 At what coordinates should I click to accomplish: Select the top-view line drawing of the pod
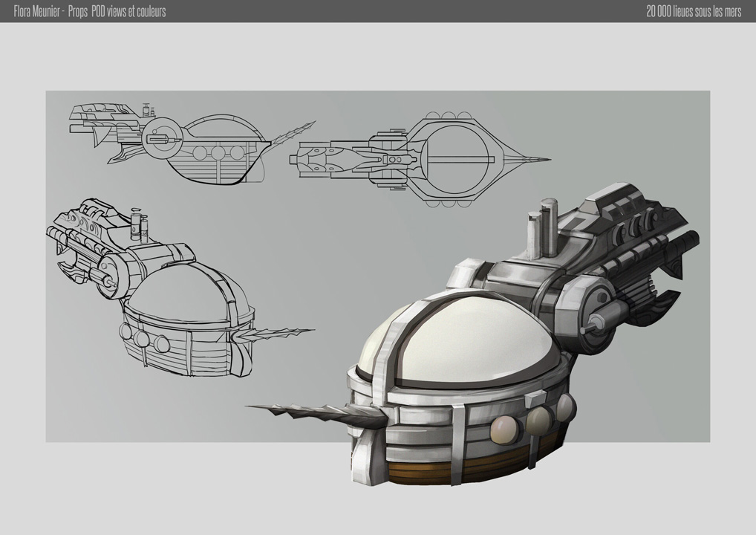point(420,160)
